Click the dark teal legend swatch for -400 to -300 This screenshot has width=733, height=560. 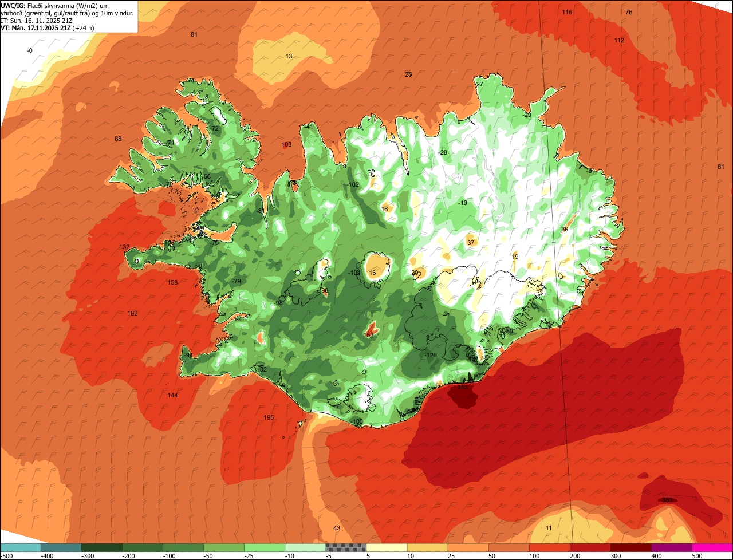61,547
